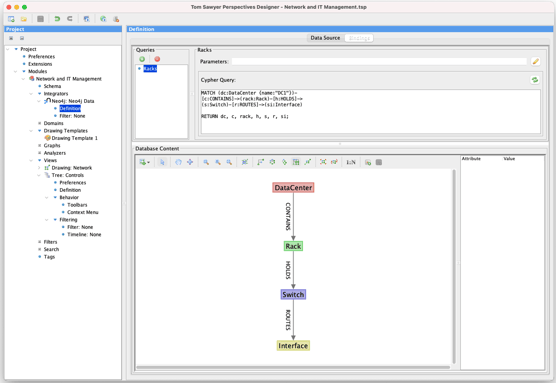Switch to the Data Source tab
The image size is (556, 383).
(x=325, y=38)
